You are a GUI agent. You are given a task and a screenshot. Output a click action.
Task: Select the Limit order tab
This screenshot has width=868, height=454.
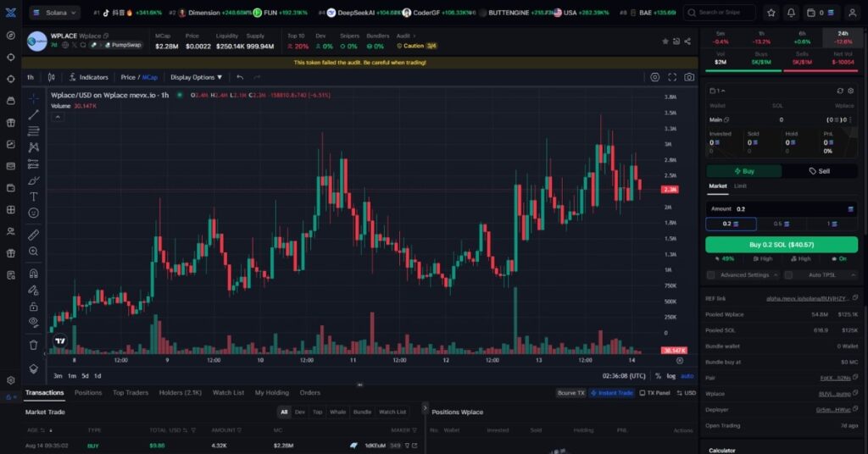click(x=740, y=186)
